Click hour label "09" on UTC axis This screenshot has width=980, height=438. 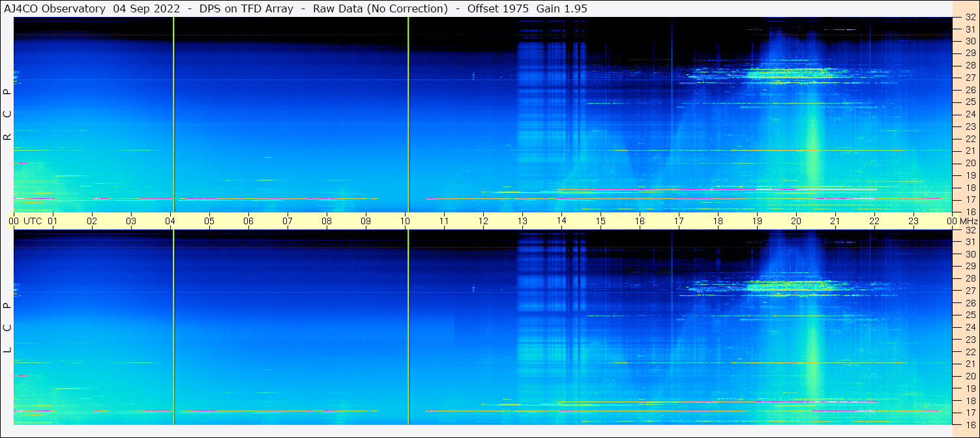click(366, 221)
